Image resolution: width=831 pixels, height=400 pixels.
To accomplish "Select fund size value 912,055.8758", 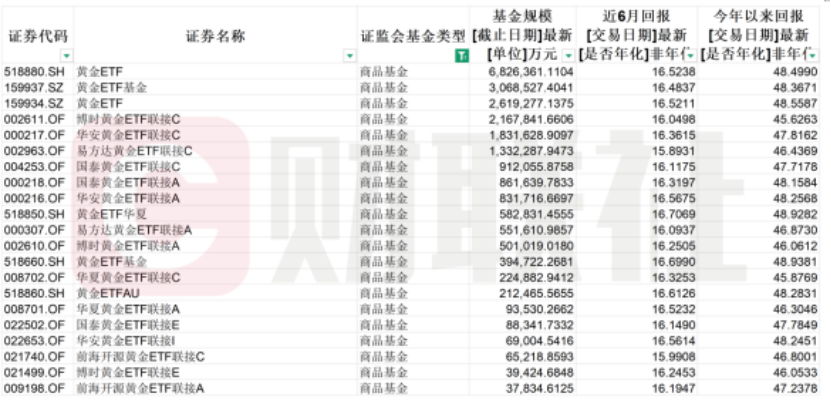I will click(x=536, y=167).
